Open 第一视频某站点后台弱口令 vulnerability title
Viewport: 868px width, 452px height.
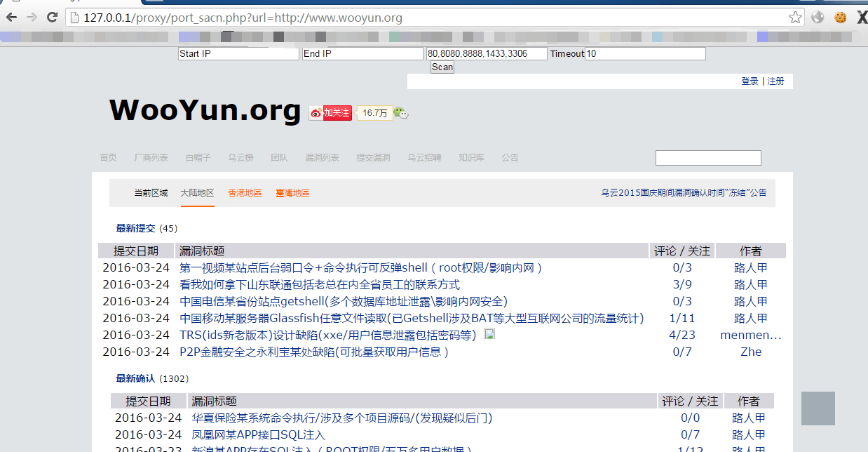pyautogui.click(x=361, y=267)
